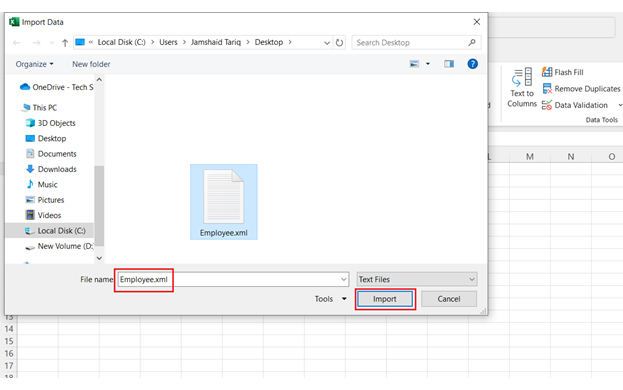The image size is (623, 390).
Task: Select OneDrive - Tech S in navigation
Action: [x=56, y=87]
